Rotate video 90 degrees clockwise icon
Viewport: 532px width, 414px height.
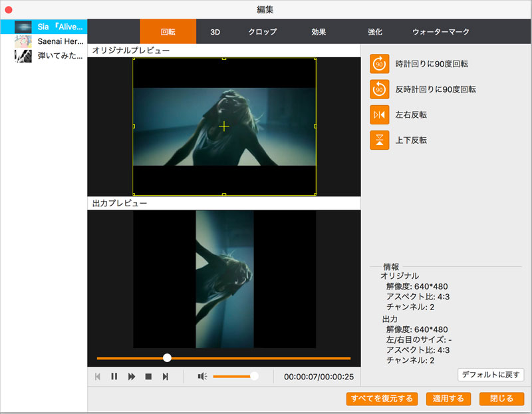pyautogui.click(x=379, y=64)
